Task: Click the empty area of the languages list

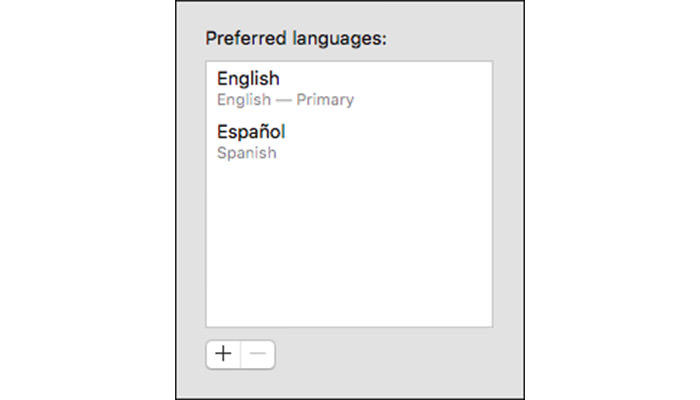Action: (349, 246)
